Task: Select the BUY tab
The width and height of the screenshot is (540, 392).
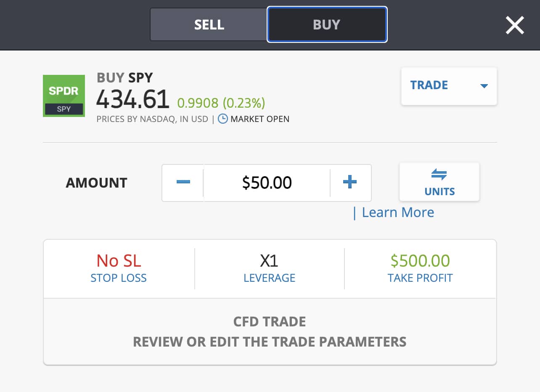Action: [327, 25]
